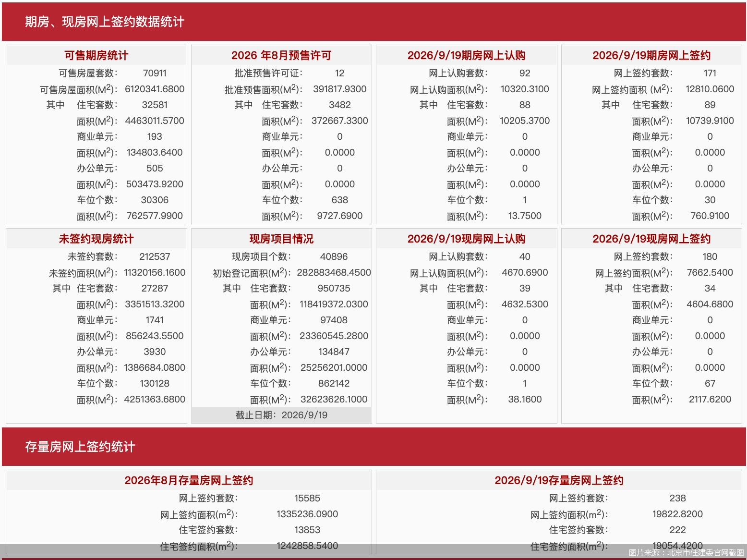This screenshot has height=560, width=747.
Task: Select the 2026/9/19存量房网上签约 panel title
Action: click(x=559, y=480)
